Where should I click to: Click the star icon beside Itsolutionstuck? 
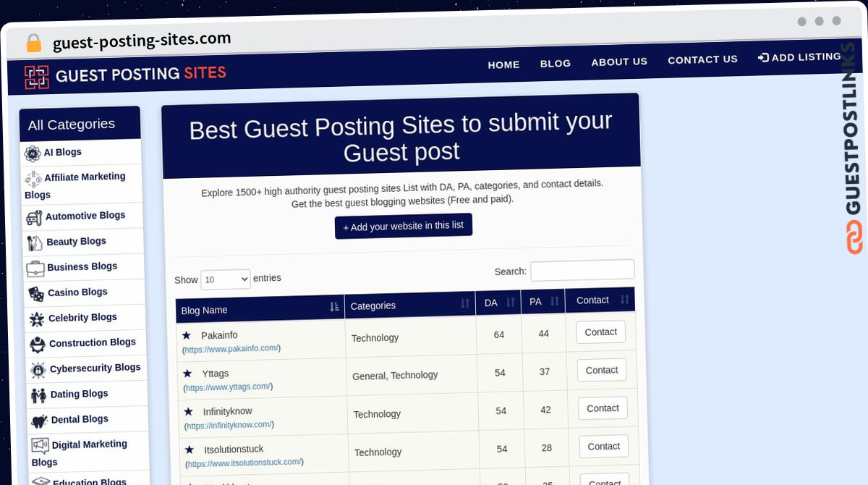pyautogui.click(x=190, y=450)
